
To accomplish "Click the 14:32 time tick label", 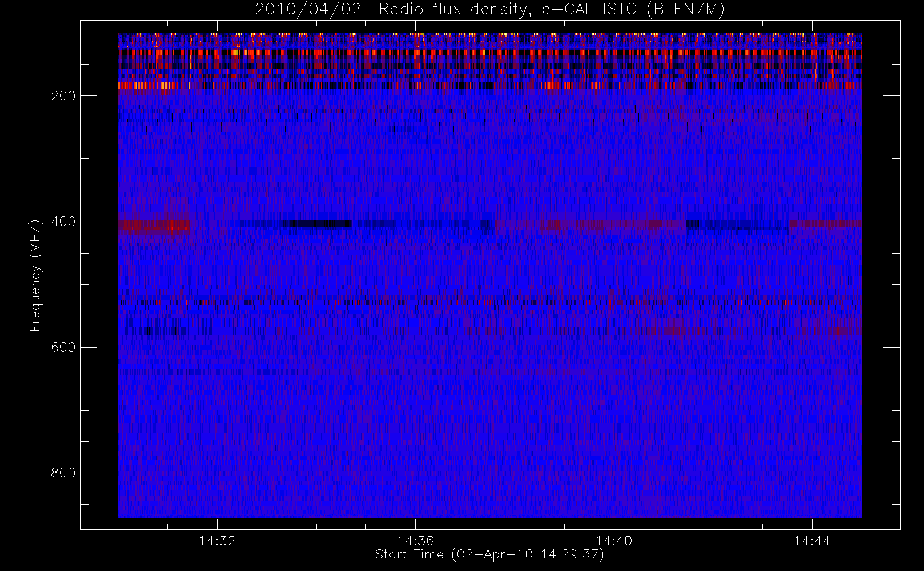I will (x=217, y=541).
